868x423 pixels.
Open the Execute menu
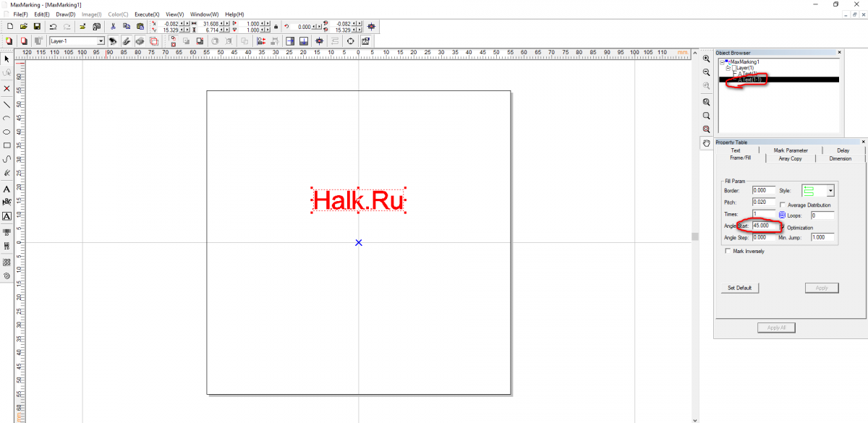tap(146, 14)
